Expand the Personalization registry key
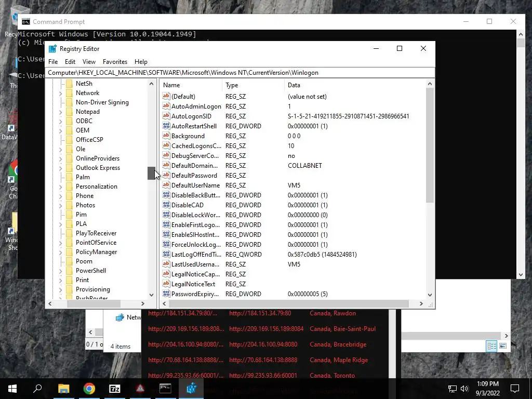This screenshot has width=532, height=399. pos(60,187)
